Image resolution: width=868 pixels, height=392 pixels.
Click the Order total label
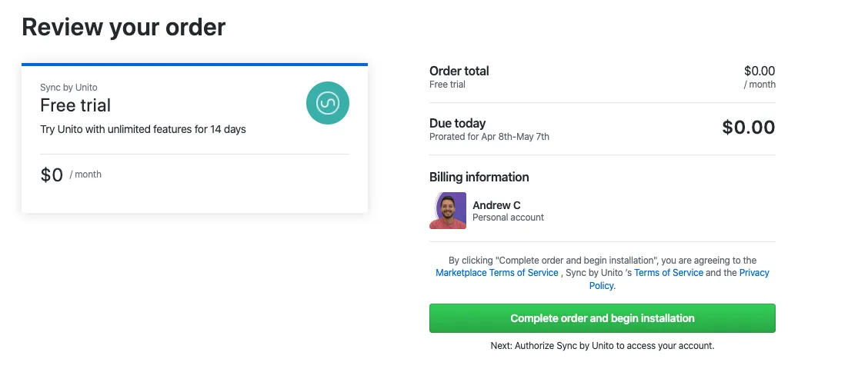pyautogui.click(x=459, y=71)
